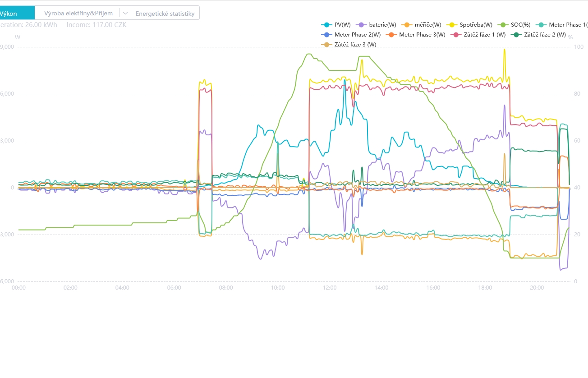Open the Výroba elektřiny&Příjem tab
Screen dimensions: 588x378
coord(78,13)
